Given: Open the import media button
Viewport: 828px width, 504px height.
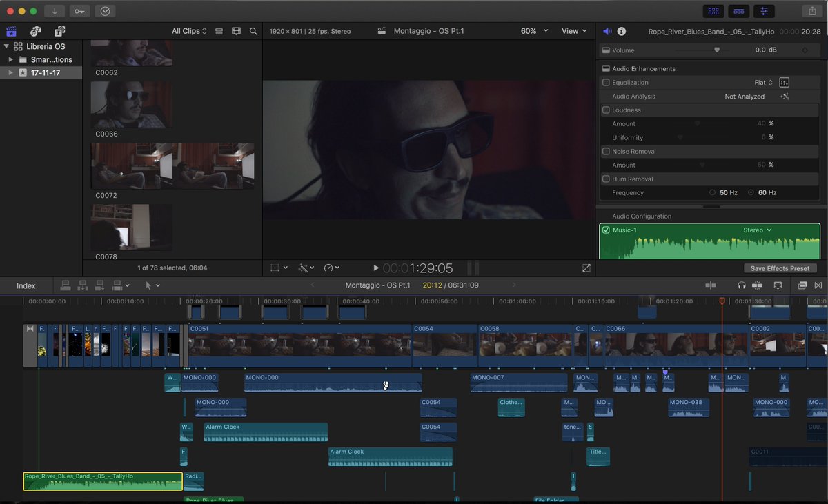Looking at the screenshot, I should (55, 11).
